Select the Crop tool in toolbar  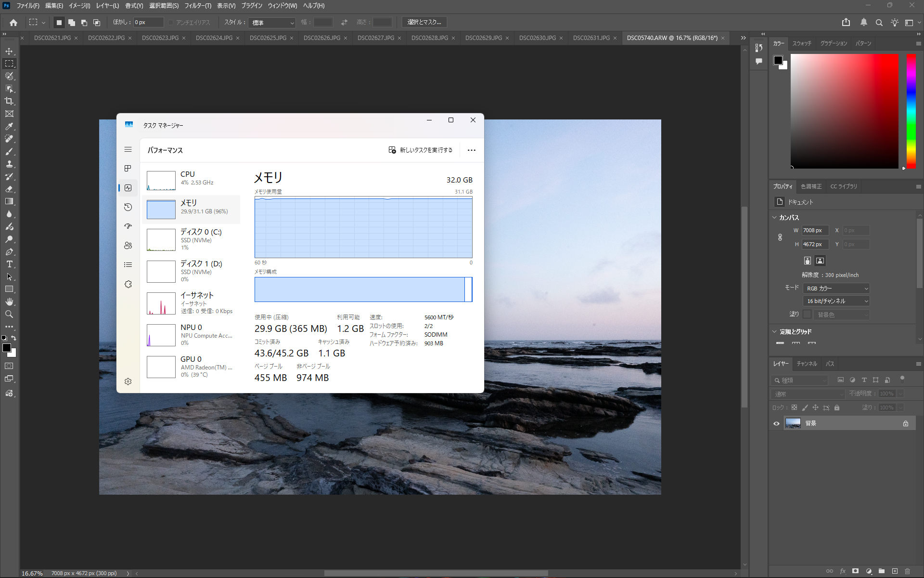(9, 101)
